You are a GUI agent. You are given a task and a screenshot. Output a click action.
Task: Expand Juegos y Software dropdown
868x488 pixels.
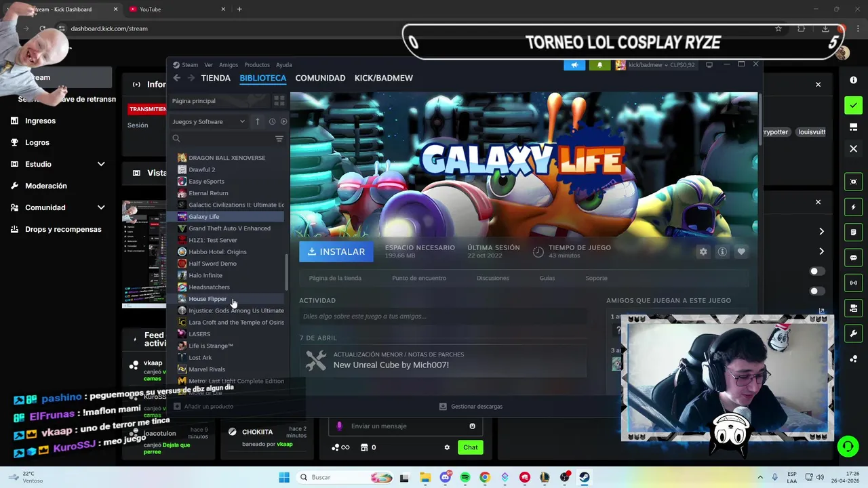pos(208,121)
